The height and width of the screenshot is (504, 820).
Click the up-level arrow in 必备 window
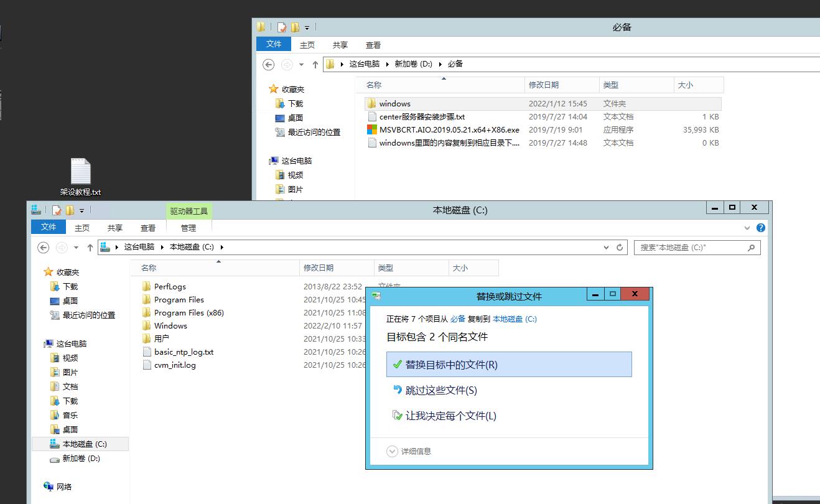coord(315,64)
